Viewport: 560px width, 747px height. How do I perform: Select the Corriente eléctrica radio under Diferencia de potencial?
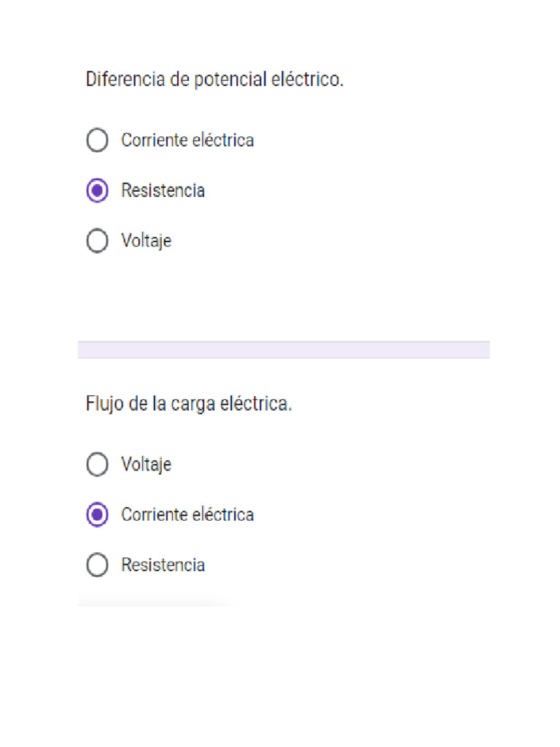[97, 140]
